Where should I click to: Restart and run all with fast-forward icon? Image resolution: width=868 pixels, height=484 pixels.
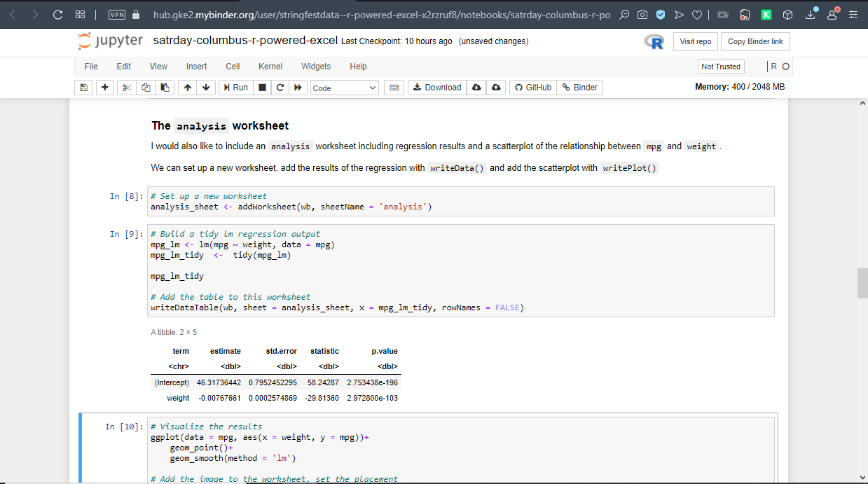(298, 88)
